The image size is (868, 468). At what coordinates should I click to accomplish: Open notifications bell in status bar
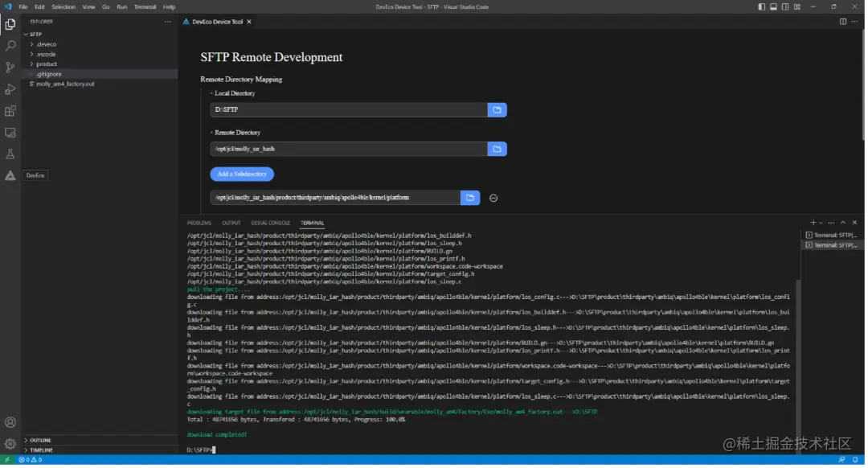(x=857, y=461)
